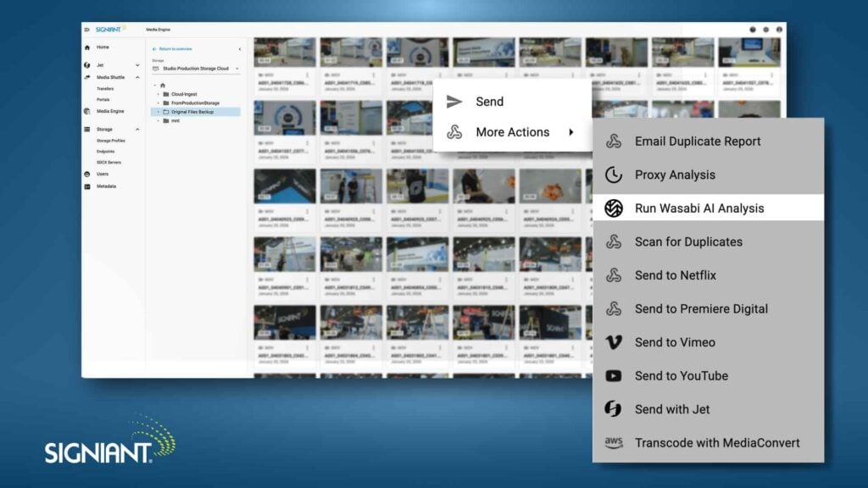Image resolution: width=868 pixels, height=488 pixels.
Task: Open Users in the sidebar
Action: pos(103,175)
